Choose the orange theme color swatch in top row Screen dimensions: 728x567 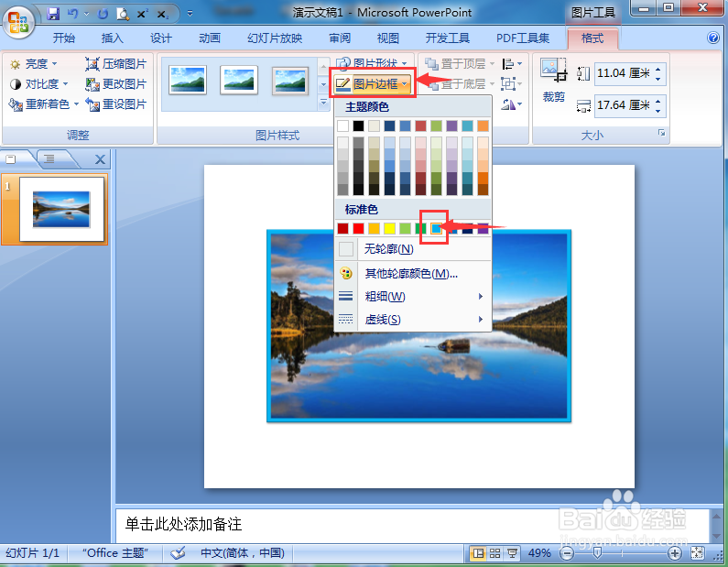click(483, 125)
